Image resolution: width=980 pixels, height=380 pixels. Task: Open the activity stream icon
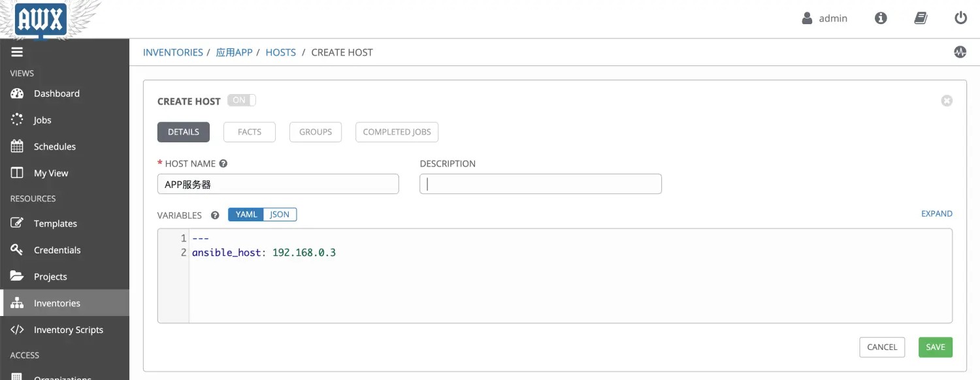point(960,52)
